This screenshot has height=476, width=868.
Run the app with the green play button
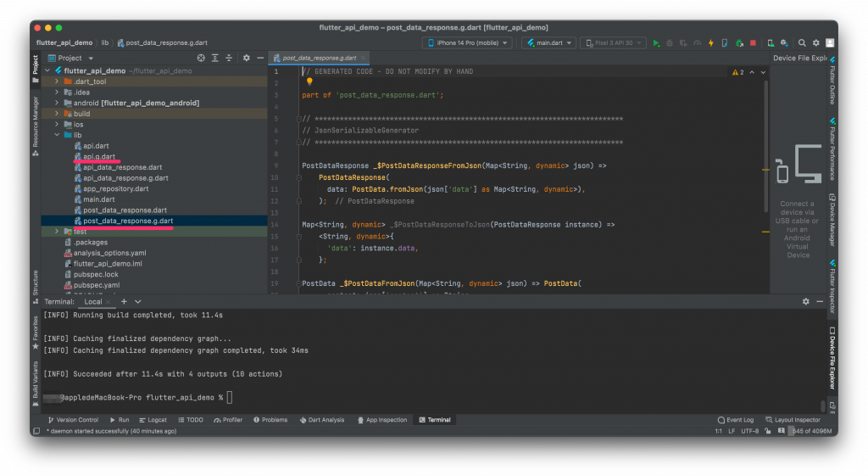coord(655,42)
